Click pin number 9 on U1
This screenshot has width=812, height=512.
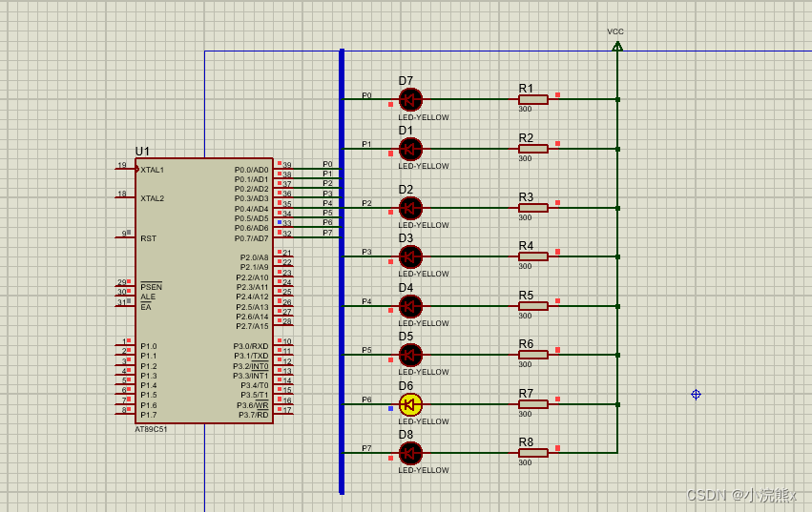pos(124,234)
